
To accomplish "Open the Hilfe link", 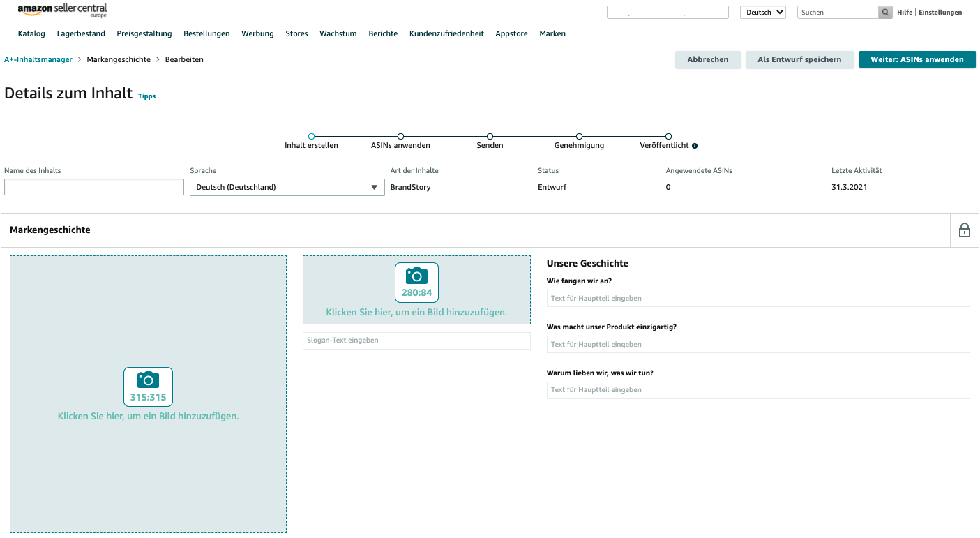I will (905, 12).
